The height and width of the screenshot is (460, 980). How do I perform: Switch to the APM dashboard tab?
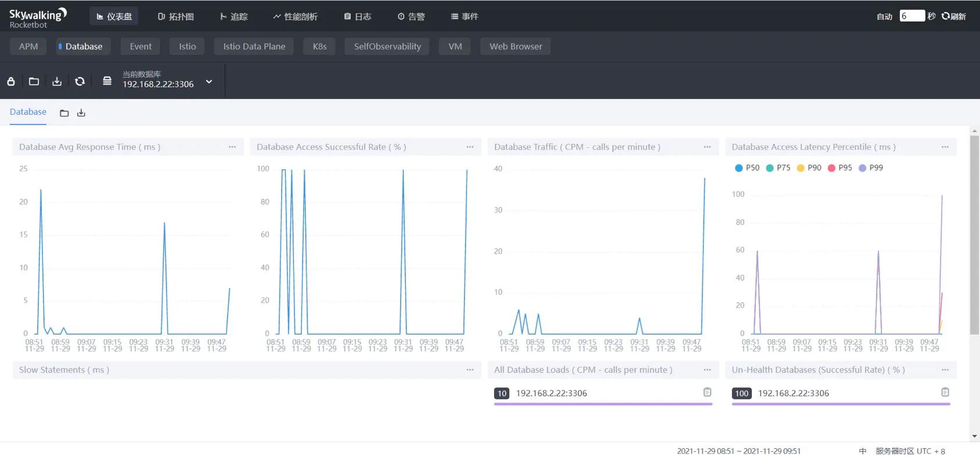coord(28,46)
